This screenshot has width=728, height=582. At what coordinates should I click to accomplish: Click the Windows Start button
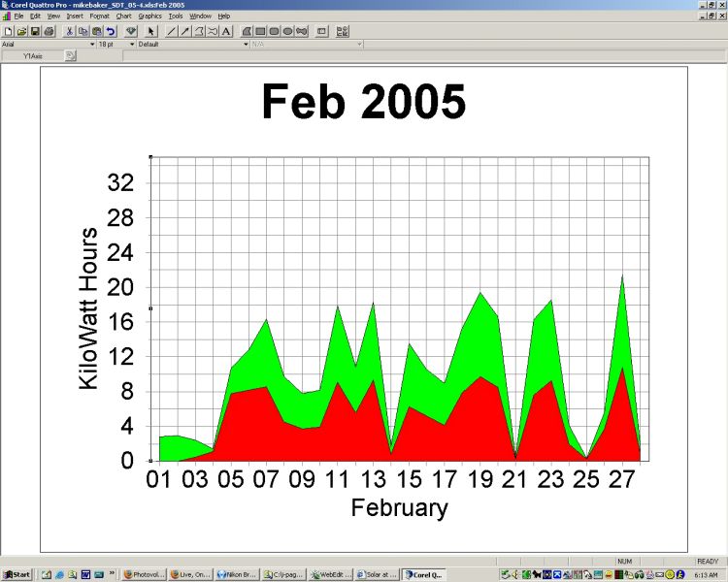[17, 575]
